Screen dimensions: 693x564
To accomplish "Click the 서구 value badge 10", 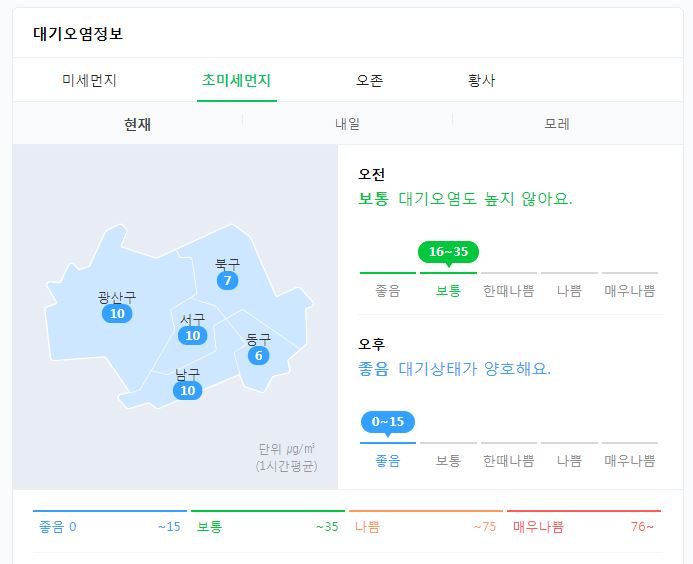I will point(193,335).
